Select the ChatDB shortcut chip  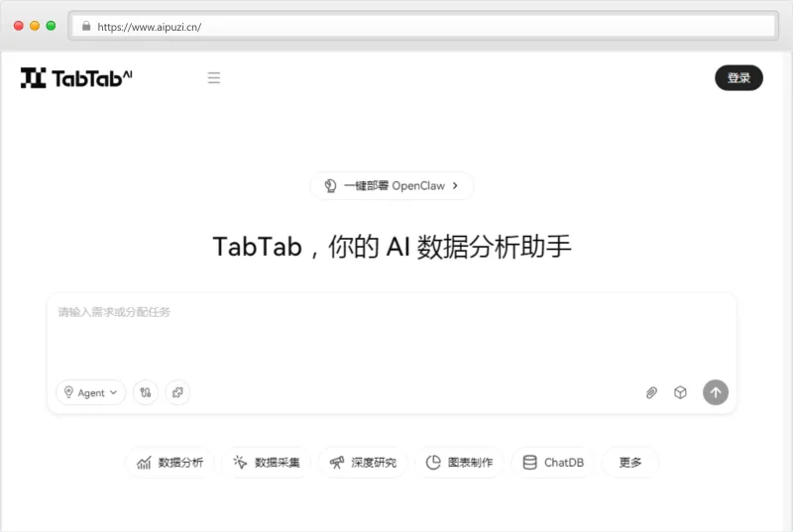coord(553,463)
